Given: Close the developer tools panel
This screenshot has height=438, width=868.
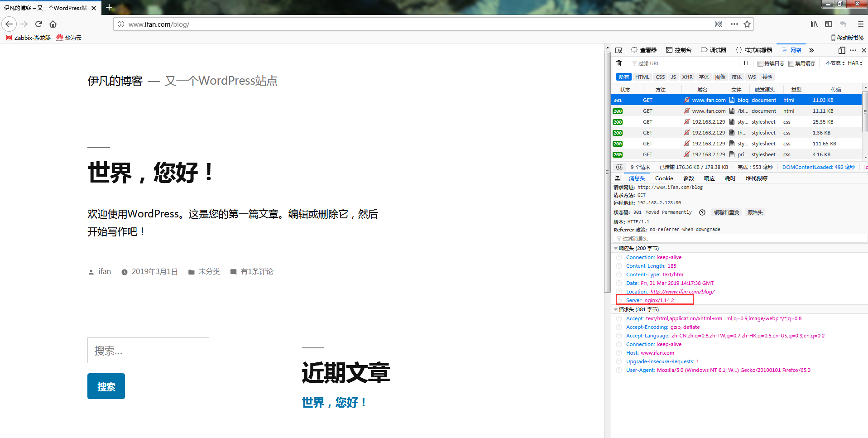Looking at the screenshot, I should (863, 50).
